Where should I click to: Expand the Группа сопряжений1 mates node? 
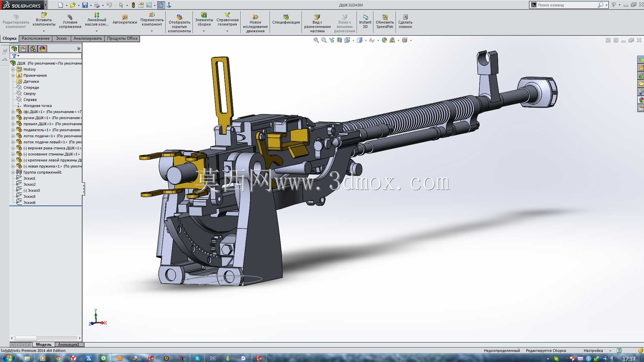point(13,172)
